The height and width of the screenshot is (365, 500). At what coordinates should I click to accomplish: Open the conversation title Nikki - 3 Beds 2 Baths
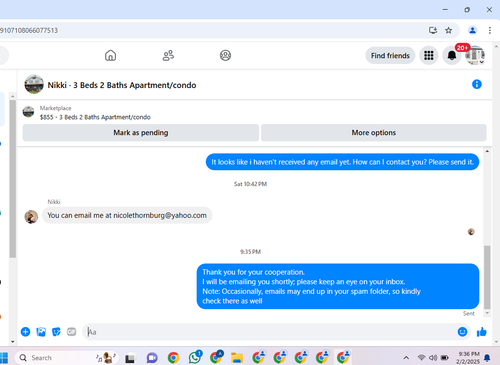(122, 85)
